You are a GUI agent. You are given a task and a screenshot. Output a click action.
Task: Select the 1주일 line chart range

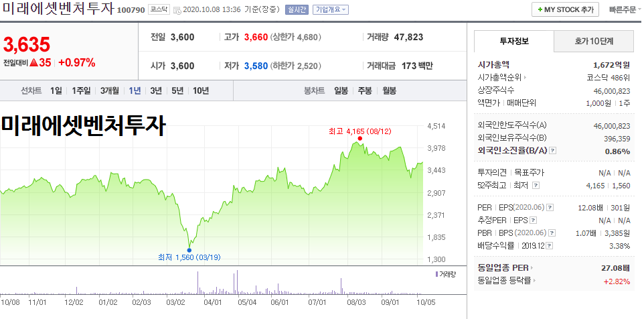tap(81, 91)
